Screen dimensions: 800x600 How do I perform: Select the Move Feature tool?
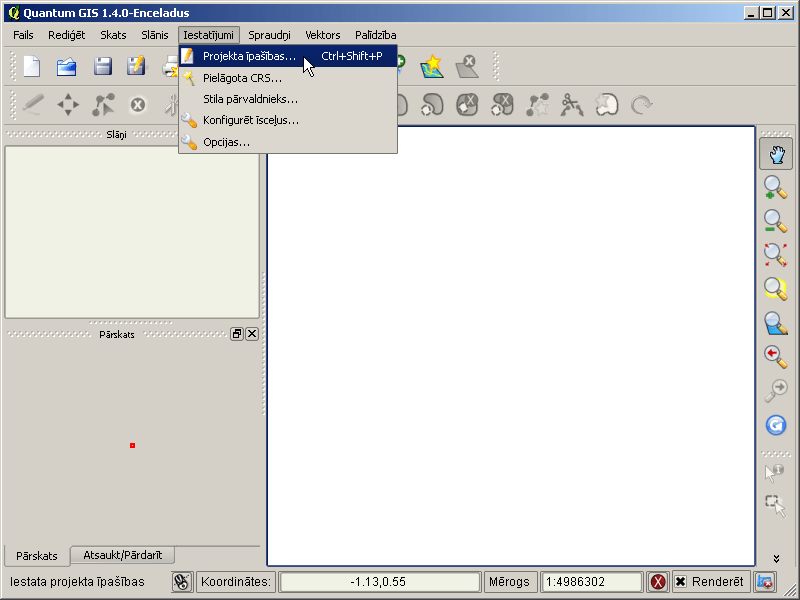click(68, 105)
